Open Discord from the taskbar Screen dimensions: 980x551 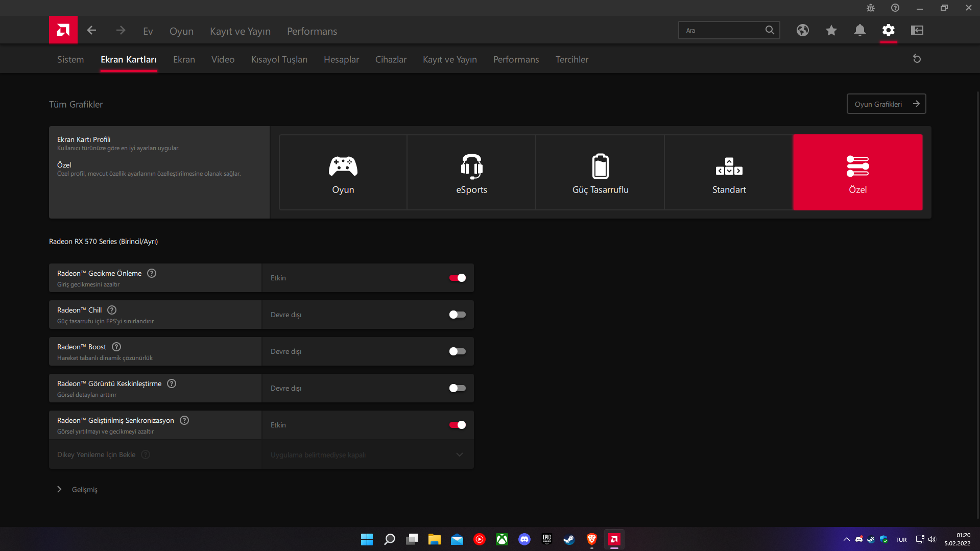(x=524, y=539)
